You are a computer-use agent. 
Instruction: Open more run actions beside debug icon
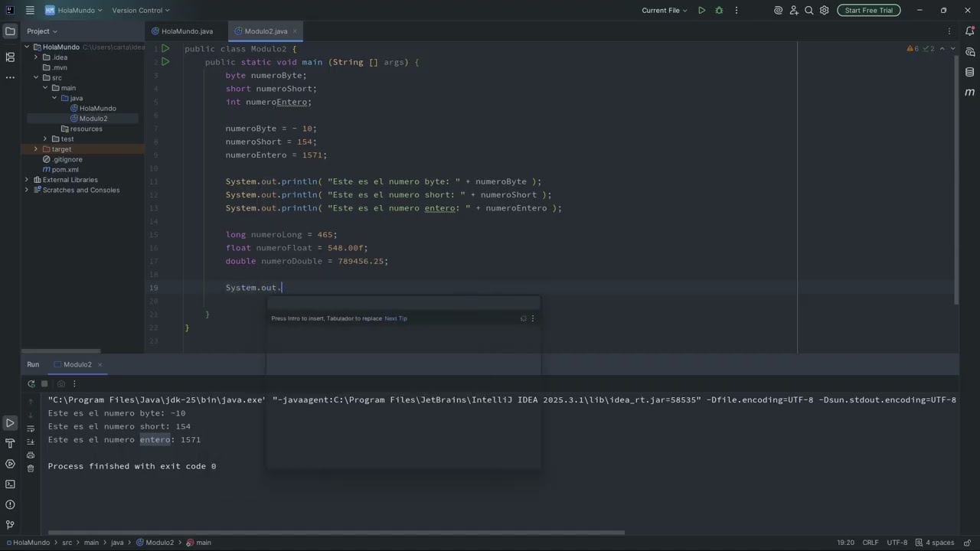point(737,10)
